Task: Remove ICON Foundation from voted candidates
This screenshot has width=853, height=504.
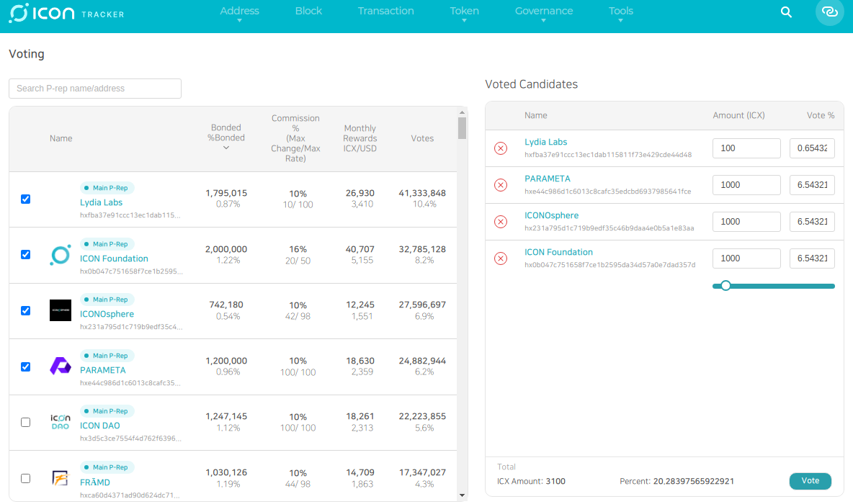Action: pos(500,258)
